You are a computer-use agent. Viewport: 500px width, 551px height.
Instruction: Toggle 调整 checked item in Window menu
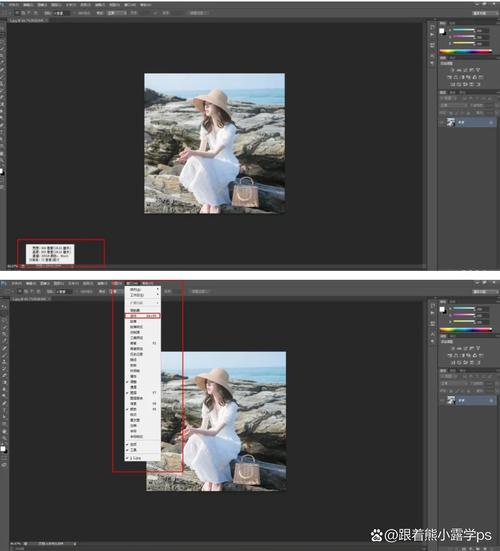(x=143, y=382)
